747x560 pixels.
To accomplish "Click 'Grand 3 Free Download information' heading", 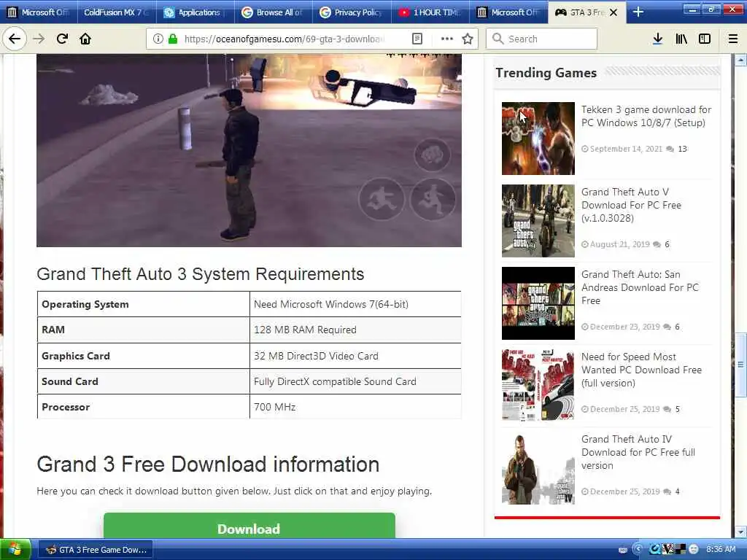I will (x=208, y=464).
